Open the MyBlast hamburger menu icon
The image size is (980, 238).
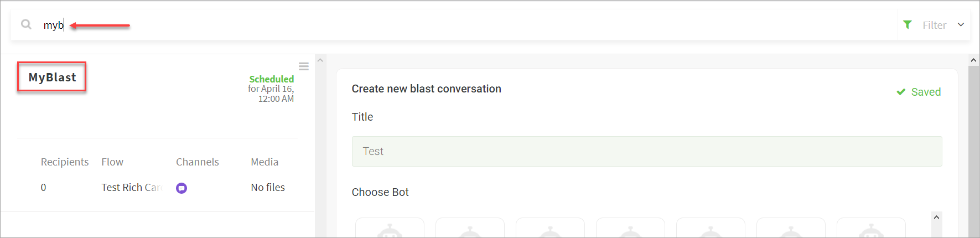pos(304,66)
